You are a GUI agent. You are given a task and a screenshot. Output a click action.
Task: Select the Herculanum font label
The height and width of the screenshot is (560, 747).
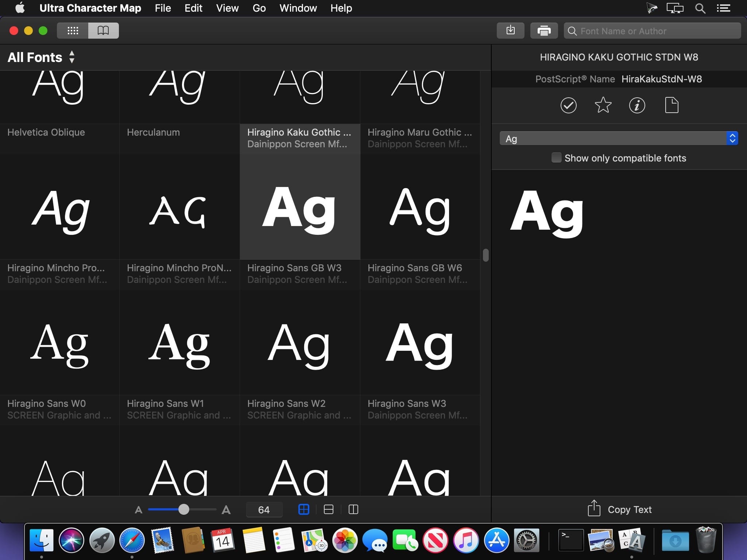(x=153, y=132)
